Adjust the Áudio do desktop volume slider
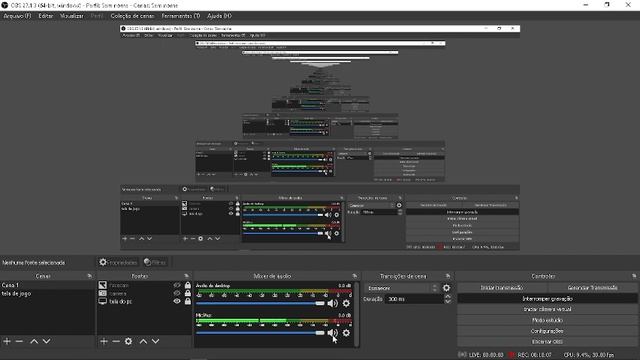The height and width of the screenshot is (360, 640). (260, 303)
